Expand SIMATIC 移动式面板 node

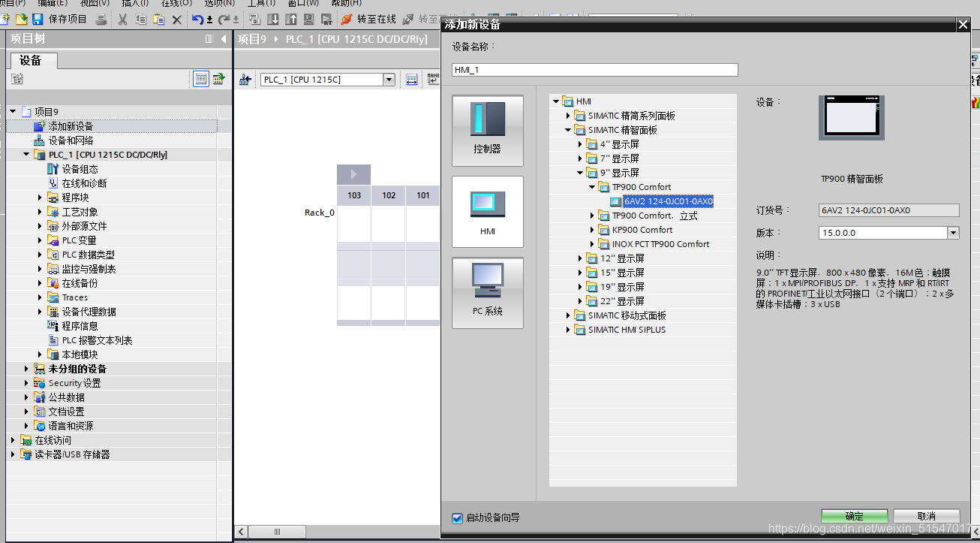pos(568,315)
